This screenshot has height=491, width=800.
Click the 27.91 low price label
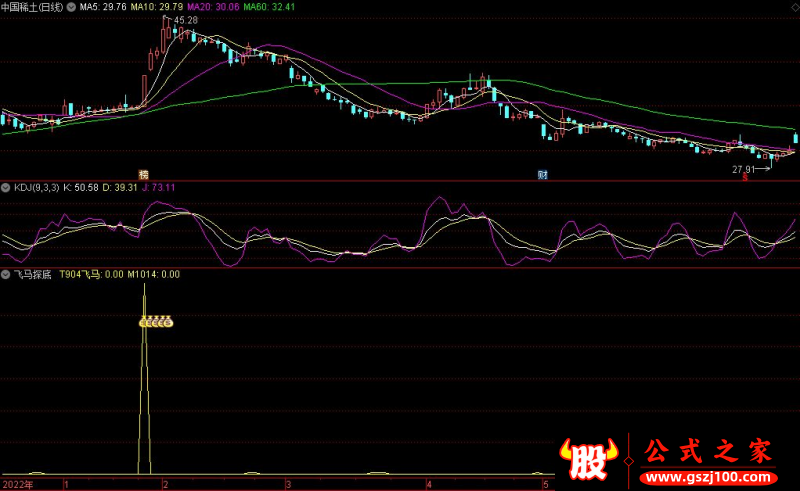(743, 169)
